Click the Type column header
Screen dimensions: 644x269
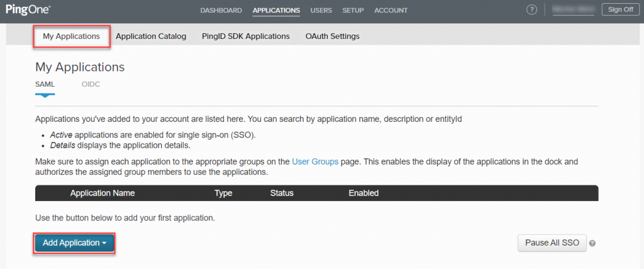click(x=223, y=193)
